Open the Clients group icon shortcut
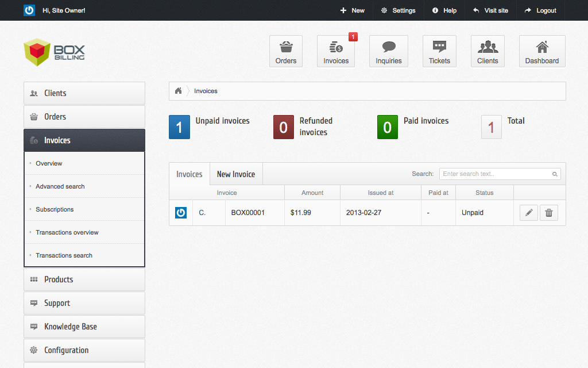 pyautogui.click(x=488, y=51)
